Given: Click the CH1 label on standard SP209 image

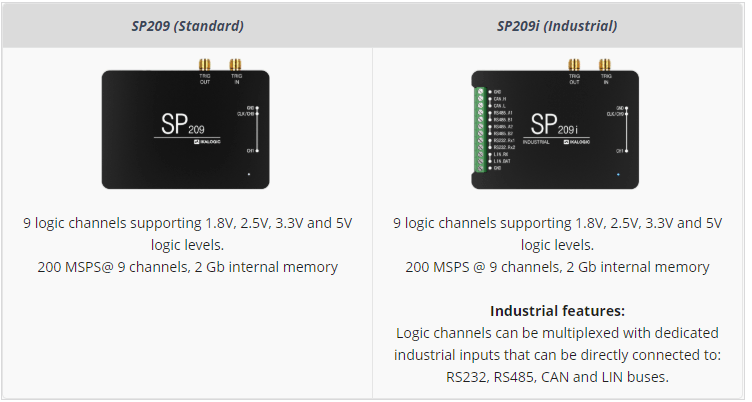Looking at the screenshot, I should 250,151.
